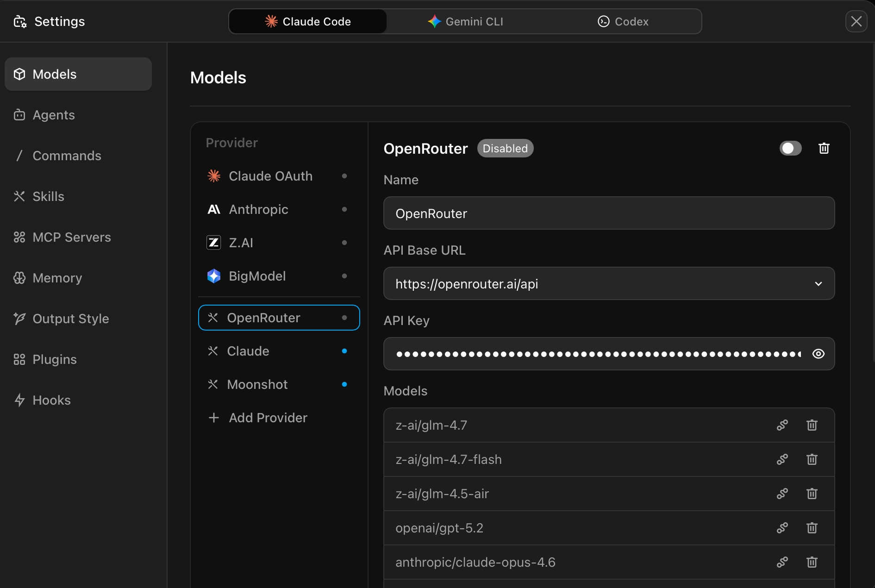Expand the API Base URL dropdown
Viewport: 875px width, 588px height.
point(818,284)
